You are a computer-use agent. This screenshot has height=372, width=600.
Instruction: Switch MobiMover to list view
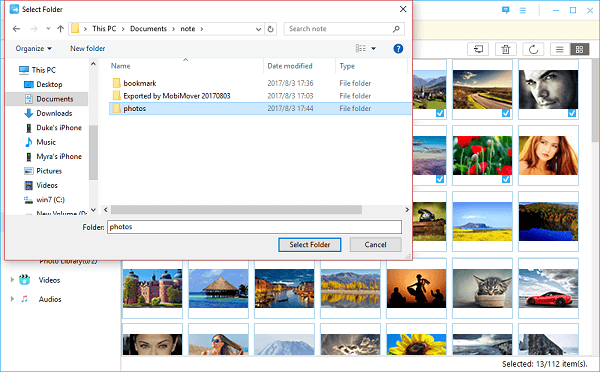tap(560, 49)
